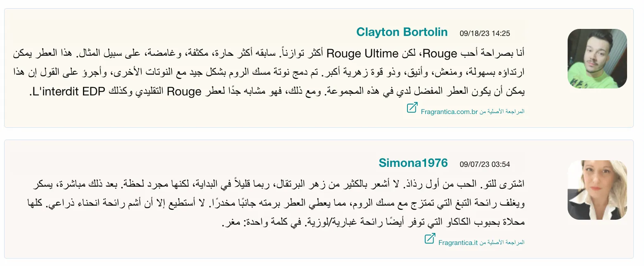Select the 09/18/23 14:25 timestamp

[x=485, y=33]
